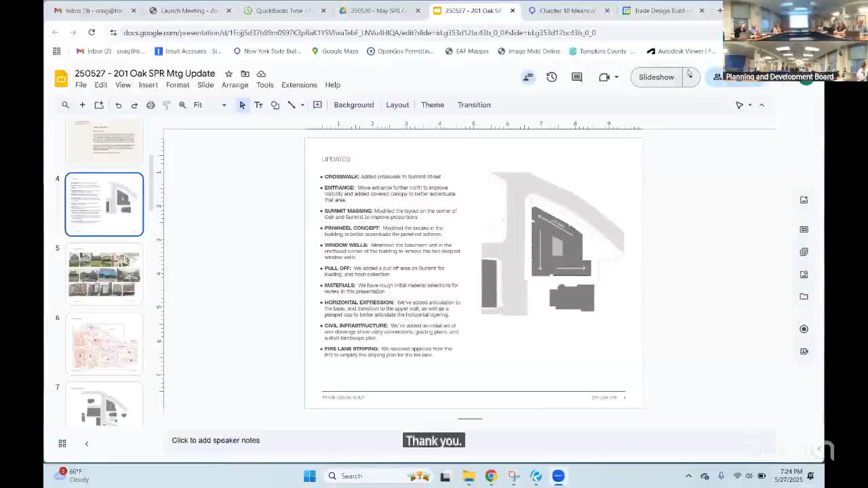Click the Theme button

[433, 105]
